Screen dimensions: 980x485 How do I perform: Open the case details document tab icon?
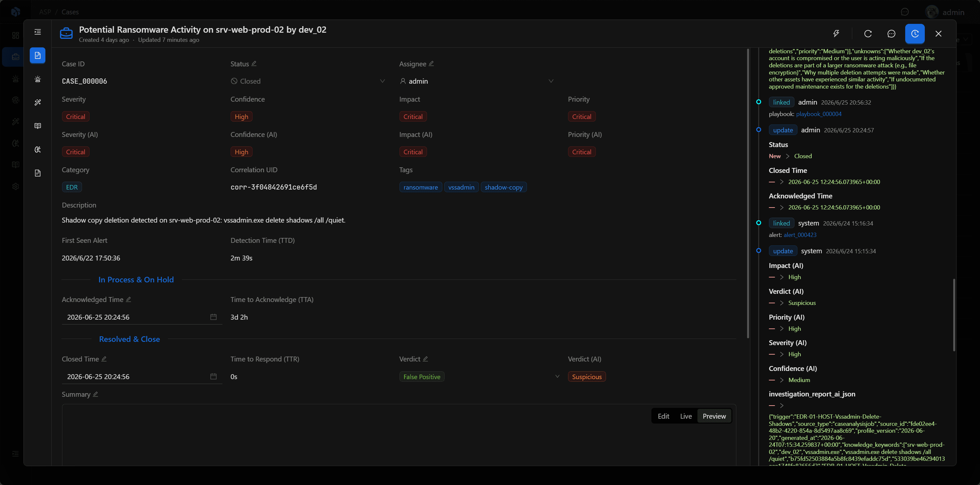[38, 56]
